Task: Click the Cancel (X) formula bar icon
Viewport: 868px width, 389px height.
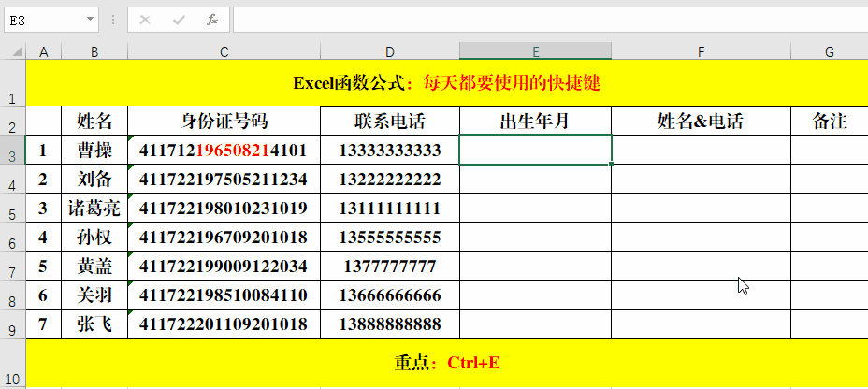Action: pyautogui.click(x=145, y=21)
